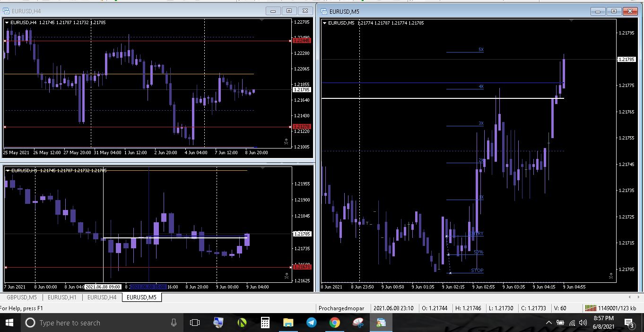Expand the EURUSD,M5 chart one-click trading arrow

pyautogui.click(x=325, y=23)
